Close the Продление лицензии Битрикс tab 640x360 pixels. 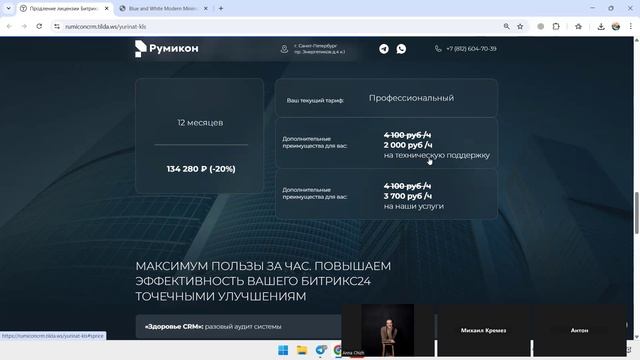(x=107, y=8)
